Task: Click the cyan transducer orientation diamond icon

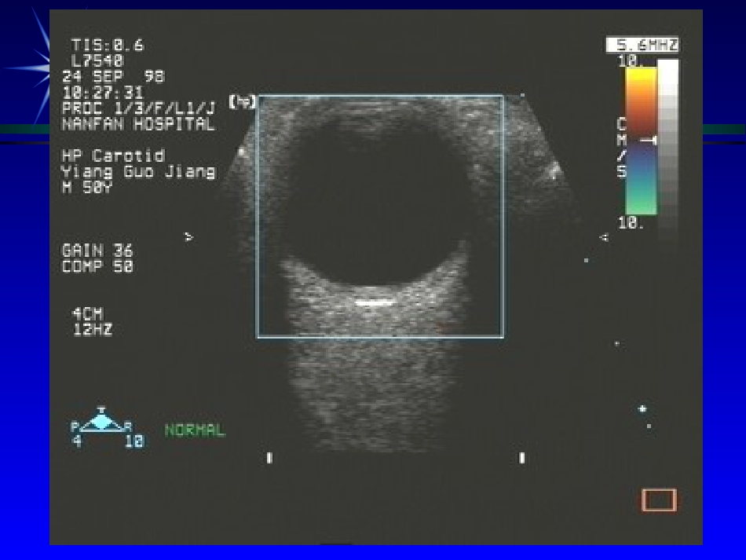Action: (x=101, y=421)
